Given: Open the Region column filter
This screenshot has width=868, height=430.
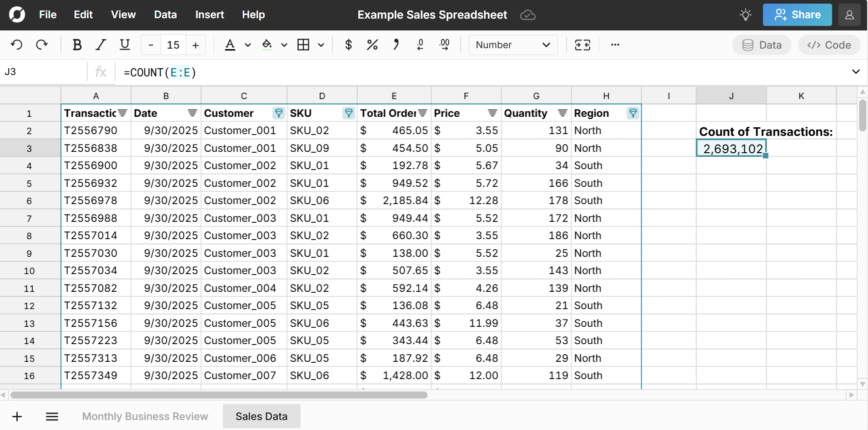Looking at the screenshot, I should coord(632,113).
